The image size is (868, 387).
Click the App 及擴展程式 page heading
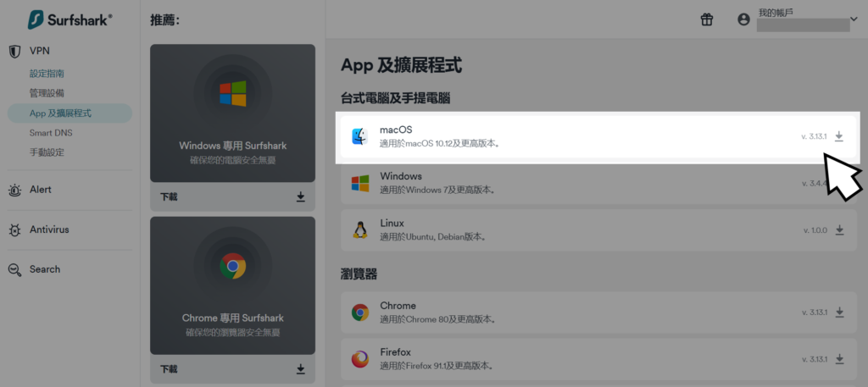coord(401,66)
